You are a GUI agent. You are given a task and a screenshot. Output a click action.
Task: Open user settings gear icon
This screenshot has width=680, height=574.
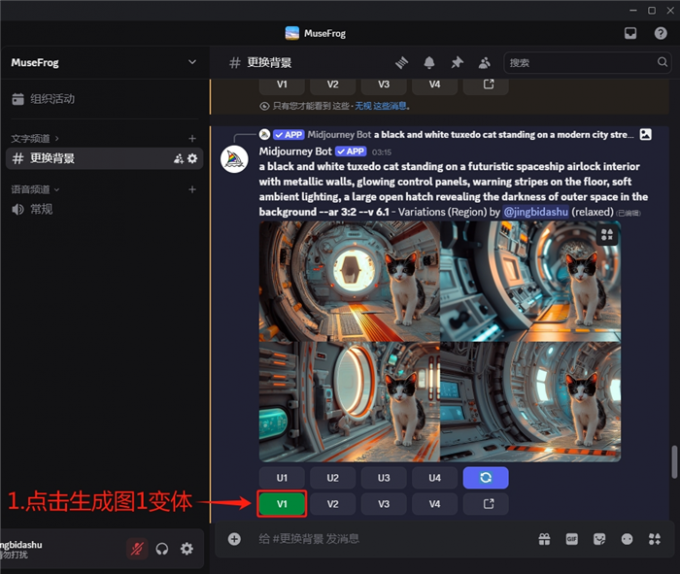click(x=187, y=549)
